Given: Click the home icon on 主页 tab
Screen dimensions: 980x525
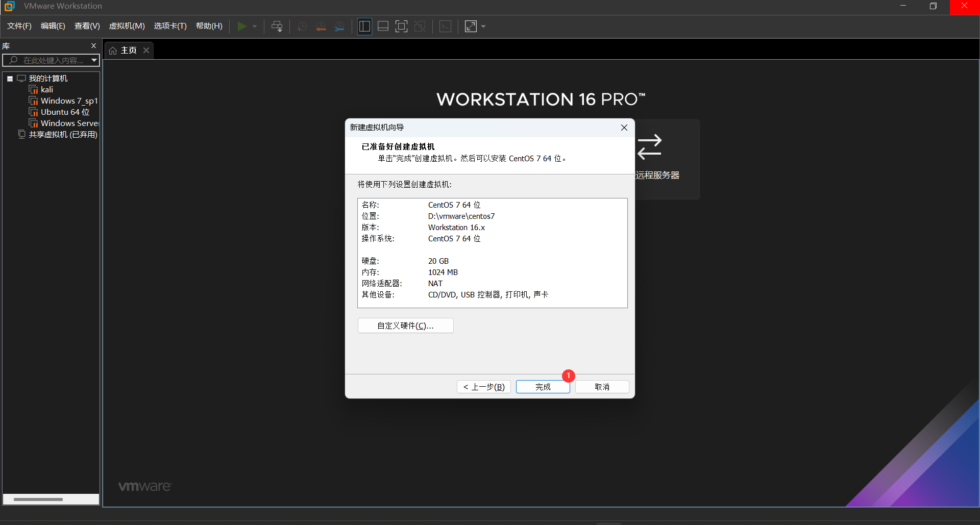Looking at the screenshot, I should pos(113,51).
